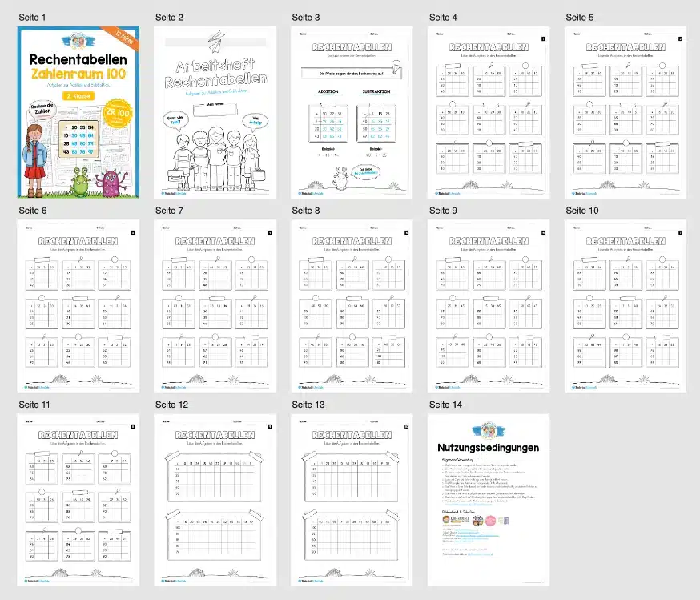Click the "Seite 1" page label
This screenshot has width=700, height=600.
pos(32,17)
